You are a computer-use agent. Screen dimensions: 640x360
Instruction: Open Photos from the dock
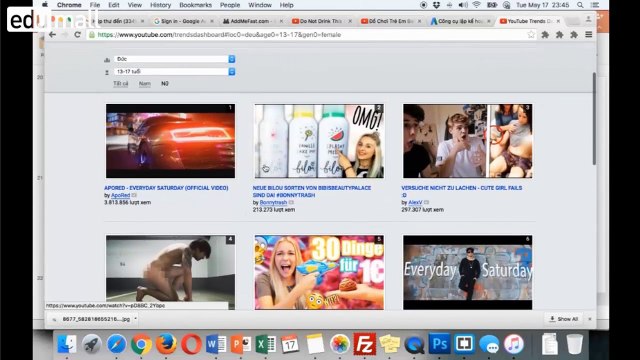pyautogui.click(x=340, y=344)
